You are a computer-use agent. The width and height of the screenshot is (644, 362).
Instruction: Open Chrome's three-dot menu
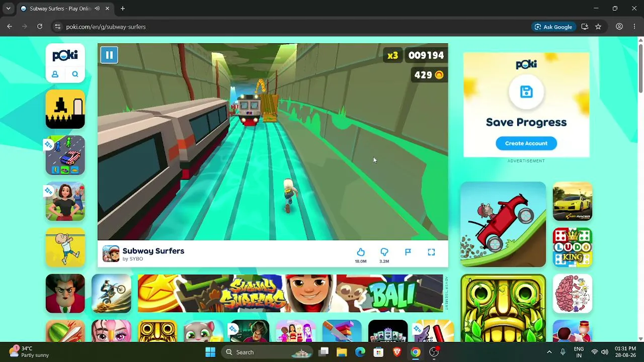(634, 27)
